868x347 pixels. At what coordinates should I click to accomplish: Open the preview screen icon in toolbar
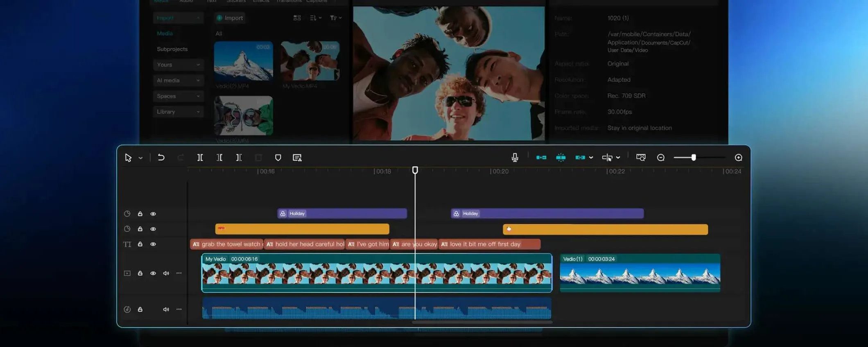coord(641,158)
